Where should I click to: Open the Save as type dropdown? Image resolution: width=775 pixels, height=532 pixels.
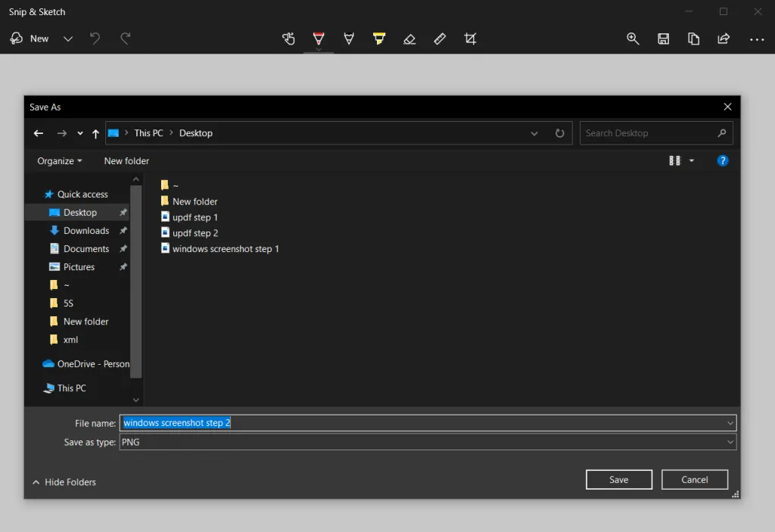point(730,442)
